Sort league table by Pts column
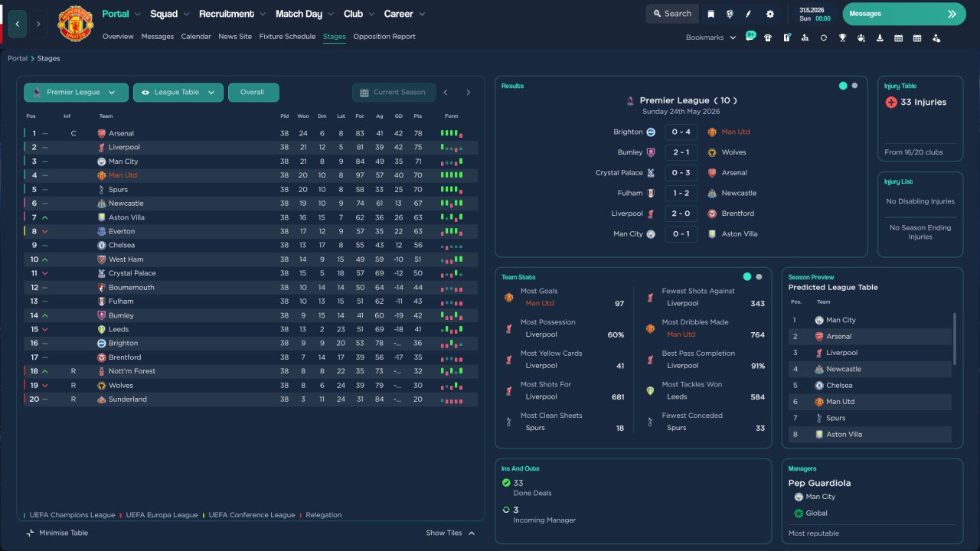980x551 pixels. click(418, 116)
